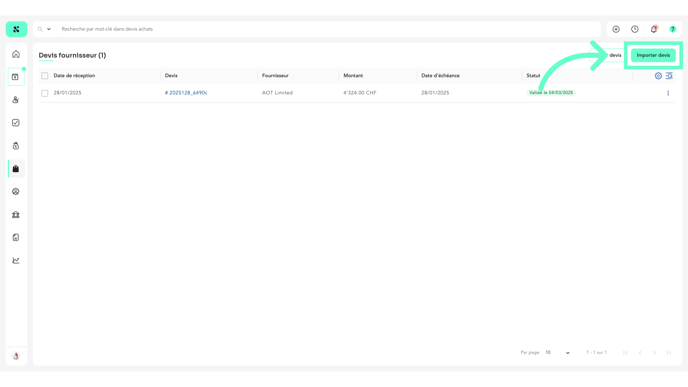Image resolution: width=688 pixels, height=387 pixels.
Task: Open the table filter icon
Action: [669, 75]
